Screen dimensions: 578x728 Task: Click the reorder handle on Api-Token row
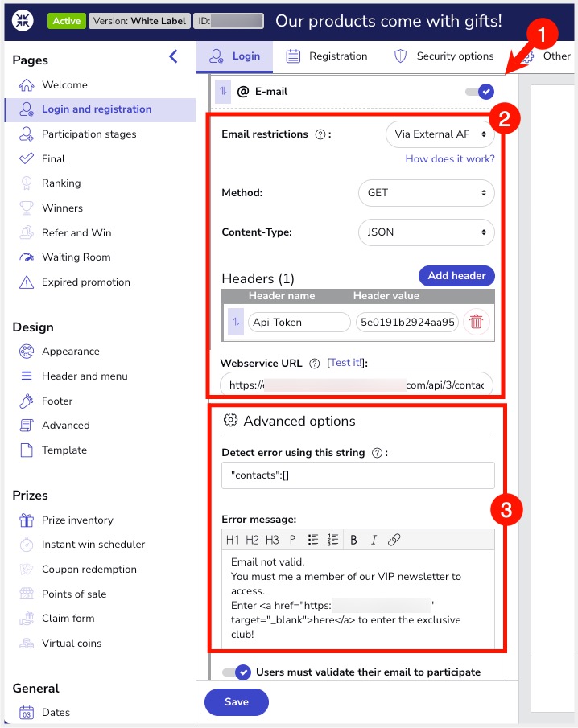tap(236, 322)
